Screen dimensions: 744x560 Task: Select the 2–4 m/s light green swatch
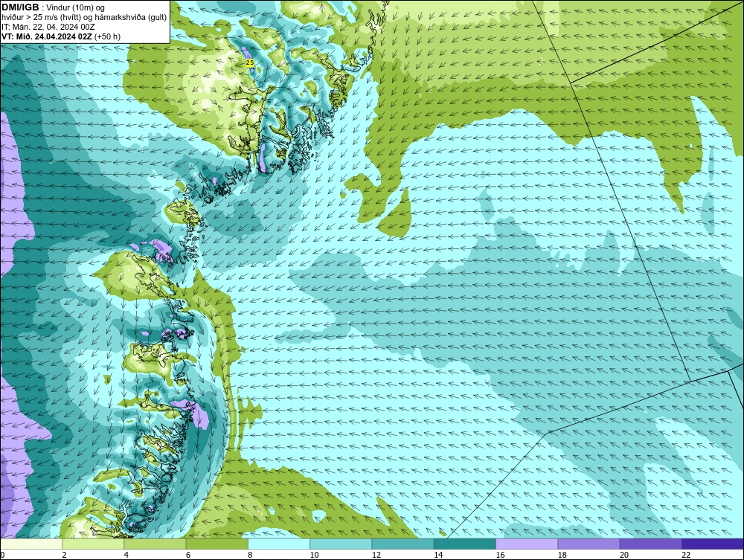[93, 544]
